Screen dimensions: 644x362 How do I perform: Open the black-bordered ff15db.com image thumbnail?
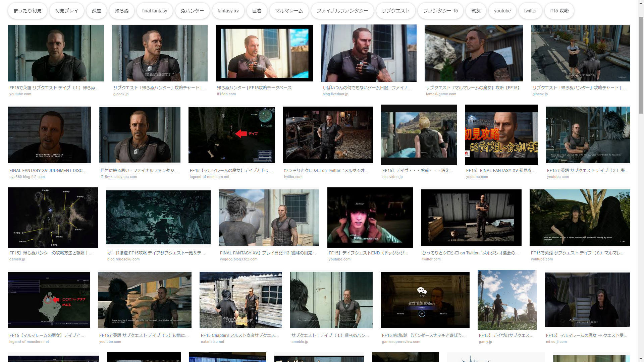click(x=264, y=53)
